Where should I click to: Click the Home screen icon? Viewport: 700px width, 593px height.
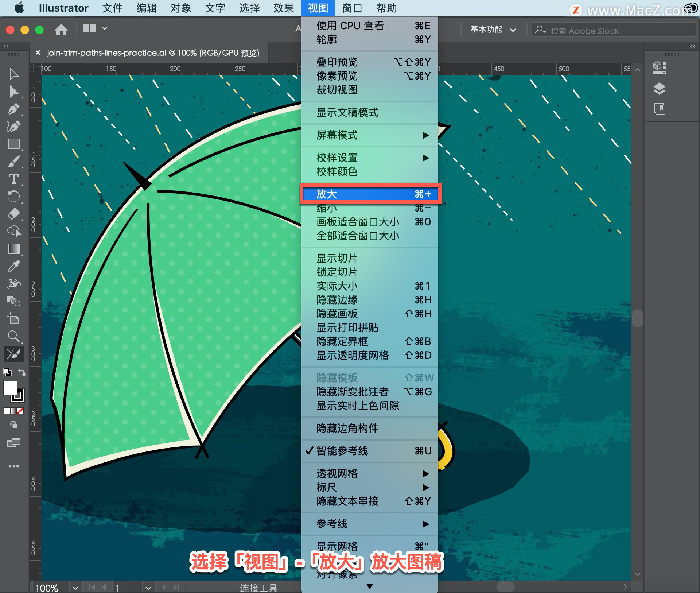coord(61,29)
